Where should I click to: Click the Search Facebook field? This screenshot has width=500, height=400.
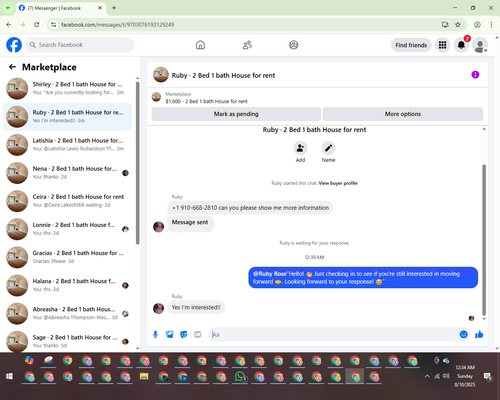(80, 45)
